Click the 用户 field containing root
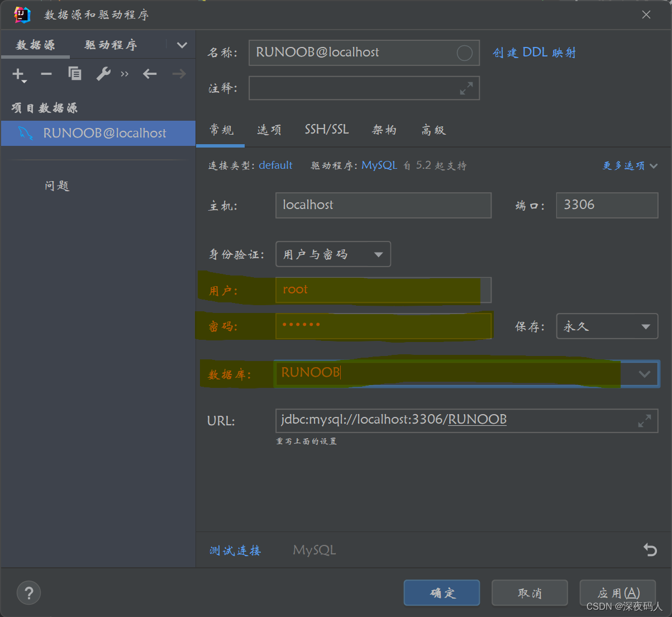This screenshot has width=672, height=617. click(x=383, y=290)
